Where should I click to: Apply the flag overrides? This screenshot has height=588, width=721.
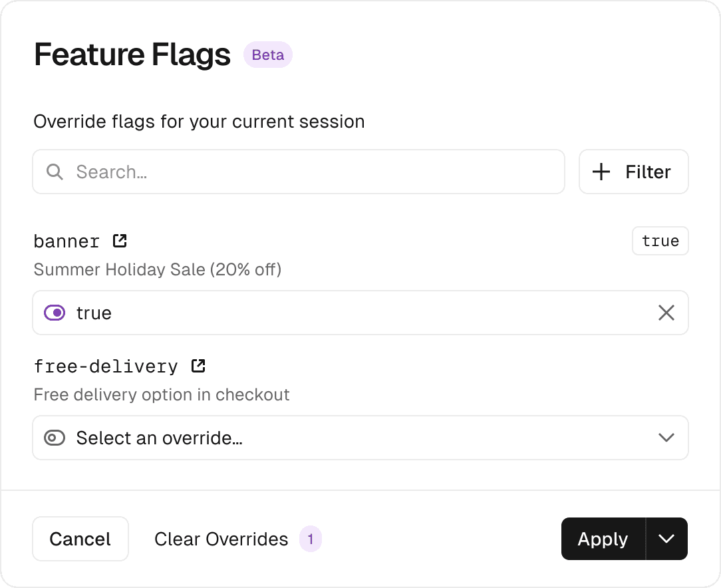603,539
